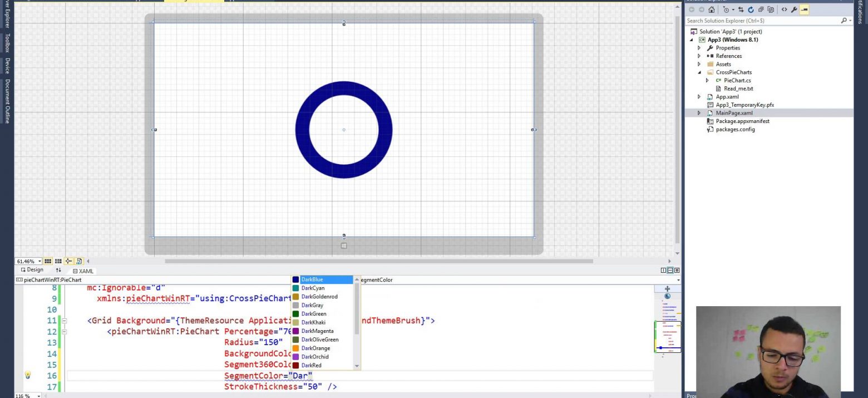The width and height of the screenshot is (868, 398).
Task: Toggle snapping to snaplines in designer
Action: click(x=68, y=261)
